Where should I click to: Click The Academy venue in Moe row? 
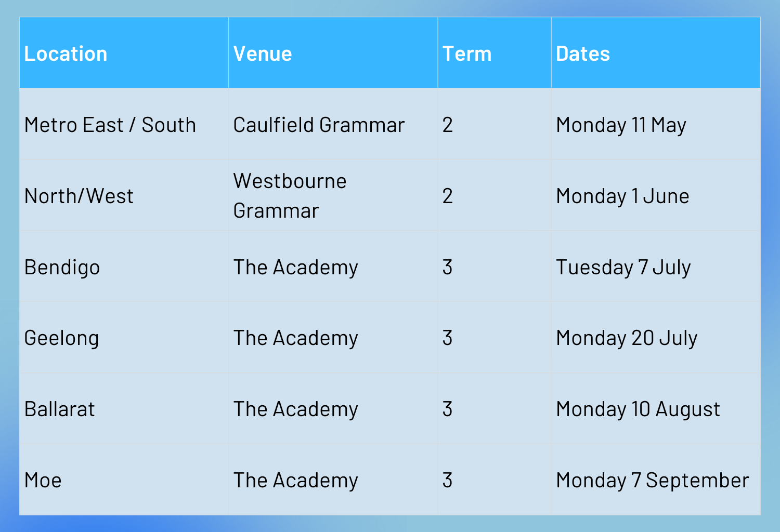(x=295, y=481)
